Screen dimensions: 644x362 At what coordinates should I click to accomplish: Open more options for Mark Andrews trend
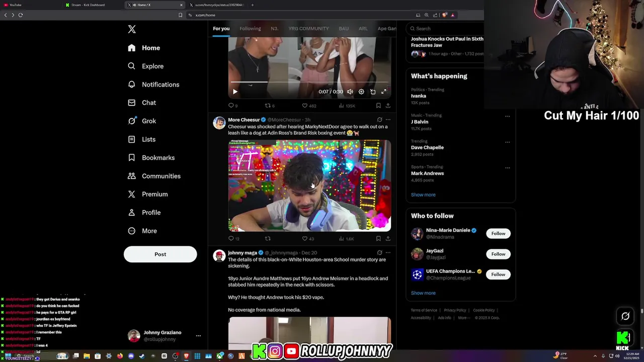[507, 167]
